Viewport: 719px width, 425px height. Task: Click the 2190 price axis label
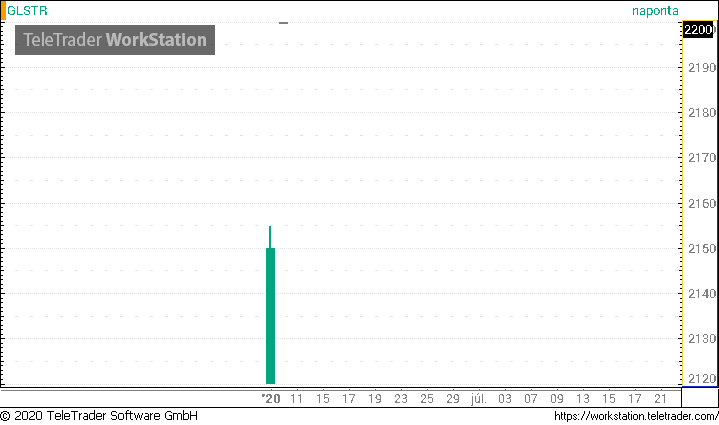(x=702, y=68)
